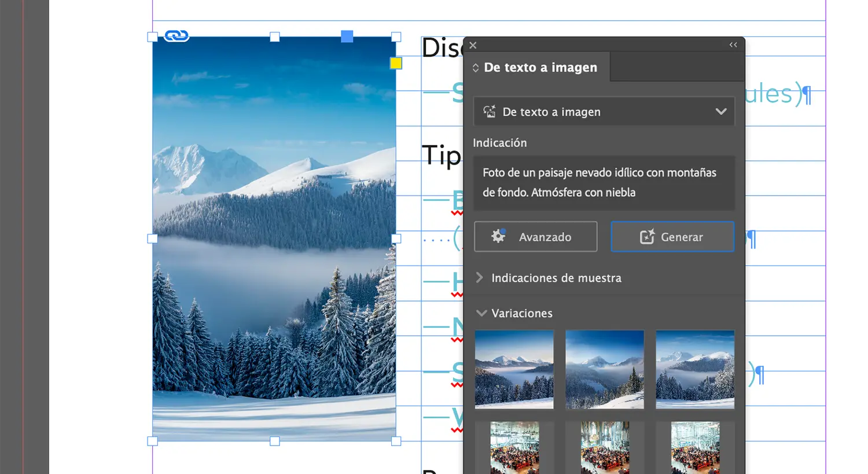Open the De texto a imagen dropdown
868x474 pixels.
[x=604, y=112]
